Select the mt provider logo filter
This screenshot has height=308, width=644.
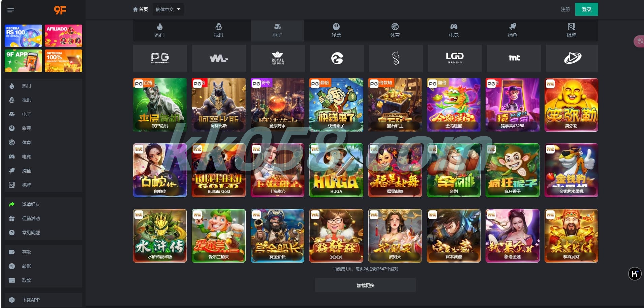[514, 58]
